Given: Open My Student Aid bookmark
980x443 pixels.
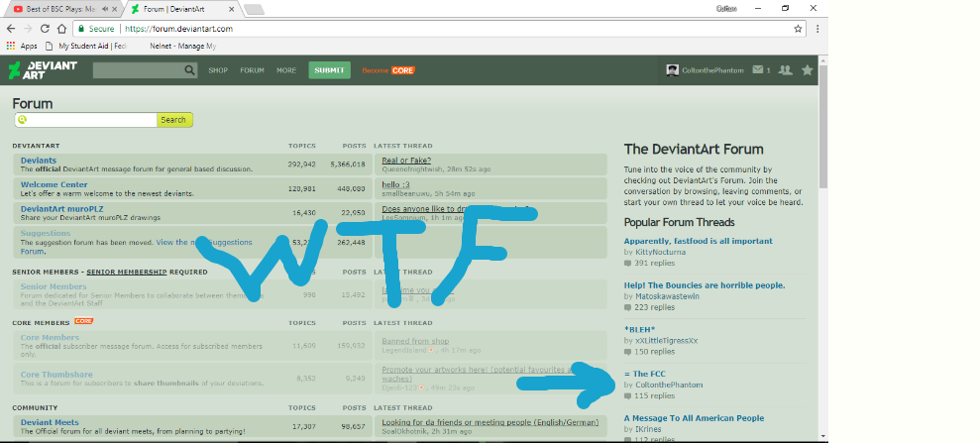Looking at the screenshot, I should pos(86,46).
